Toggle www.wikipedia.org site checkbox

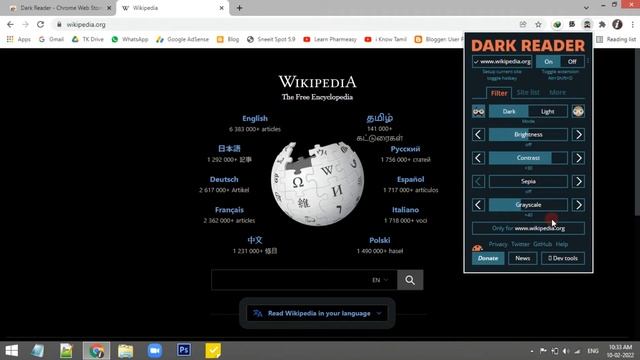coord(502,62)
